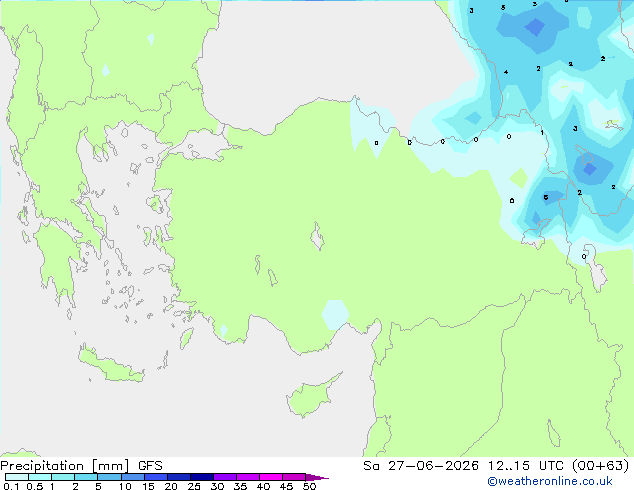The width and height of the screenshot is (634, 490).
Task: Click the 15–20 mm legend swatch
Action: point(156,477)
